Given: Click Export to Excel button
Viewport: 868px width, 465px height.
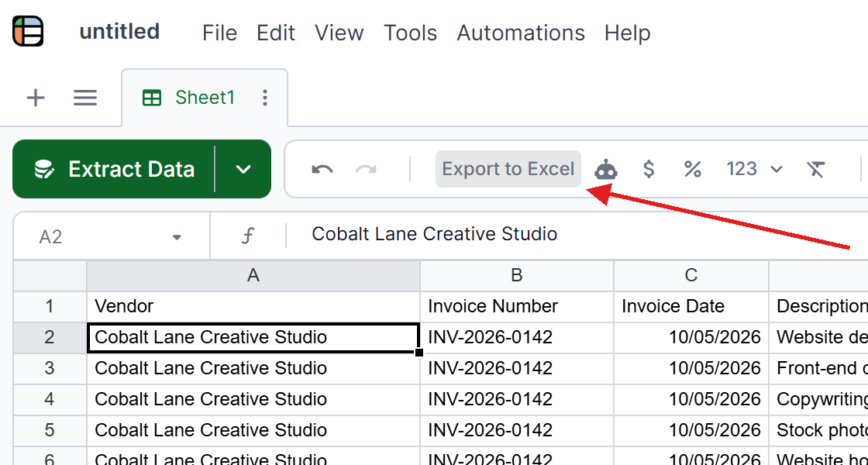Looking at the screenshot, I should click(x=508, y=169).
